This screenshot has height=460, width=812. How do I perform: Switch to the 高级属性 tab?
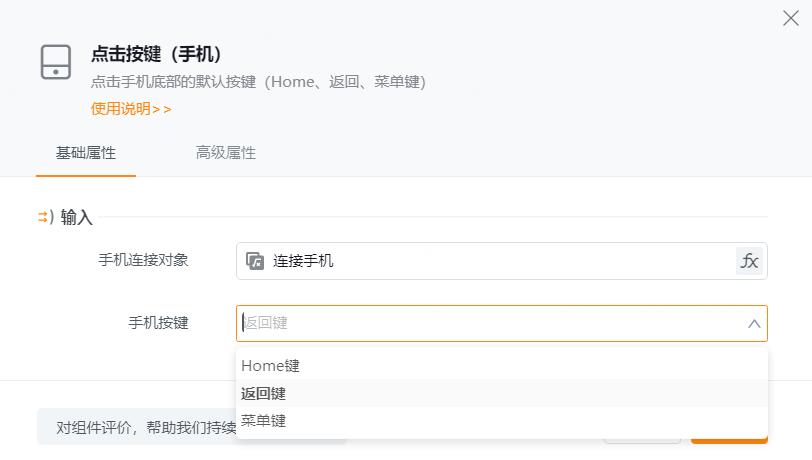point(226,153)
